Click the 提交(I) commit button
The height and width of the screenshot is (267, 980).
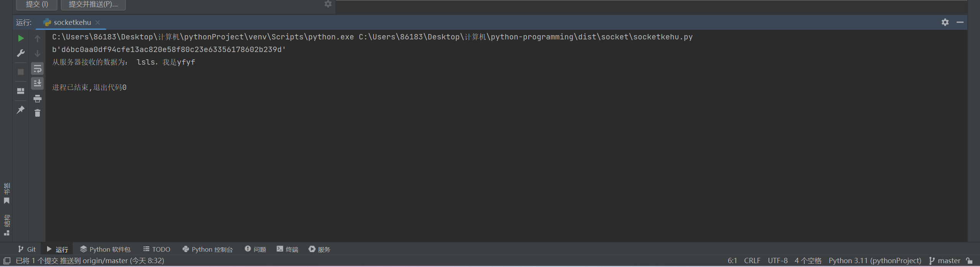coord(36,4)
